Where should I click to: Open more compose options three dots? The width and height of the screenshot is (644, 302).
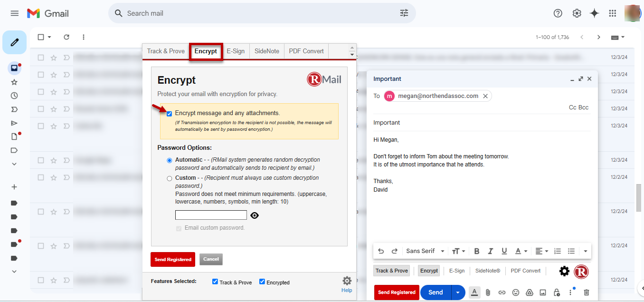point(570,292)
